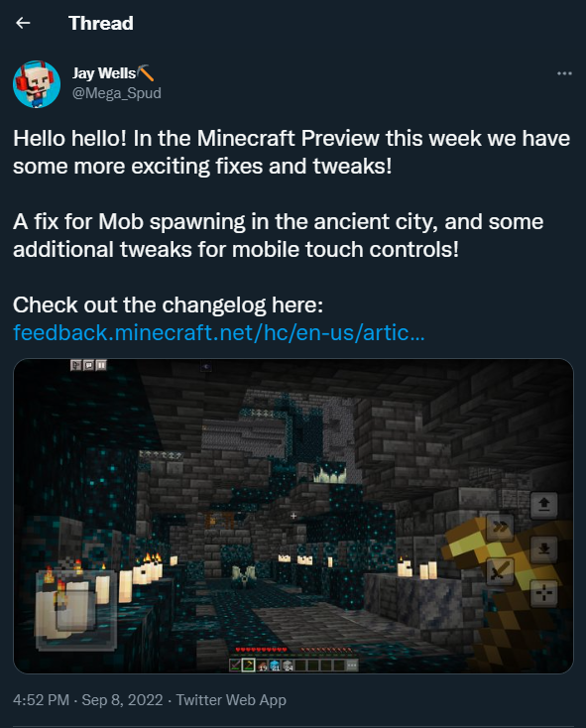Open the hotbar inventory ellipsis button
Screen dimensions: 586x728
click(x=352, y=666)
